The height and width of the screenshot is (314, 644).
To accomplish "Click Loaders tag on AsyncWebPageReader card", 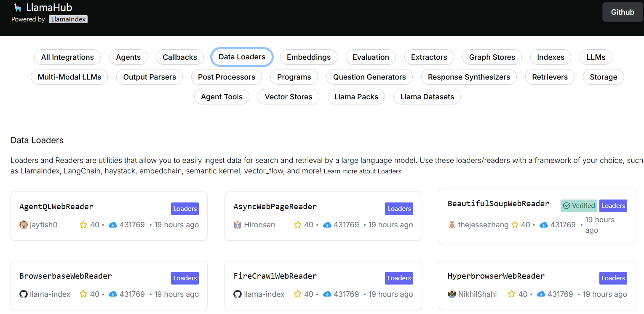I will click(x=399, y=209).
